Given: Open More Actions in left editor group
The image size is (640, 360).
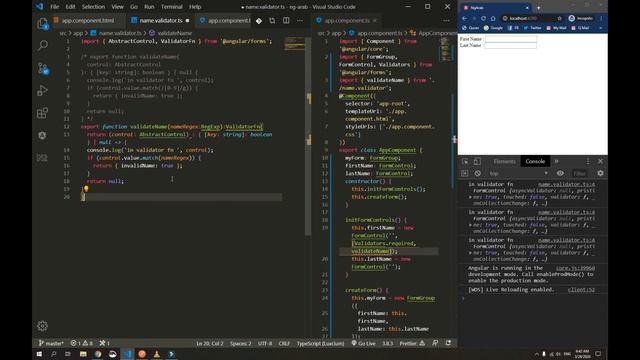Looking at the screenshot, I should click(300, 20).
